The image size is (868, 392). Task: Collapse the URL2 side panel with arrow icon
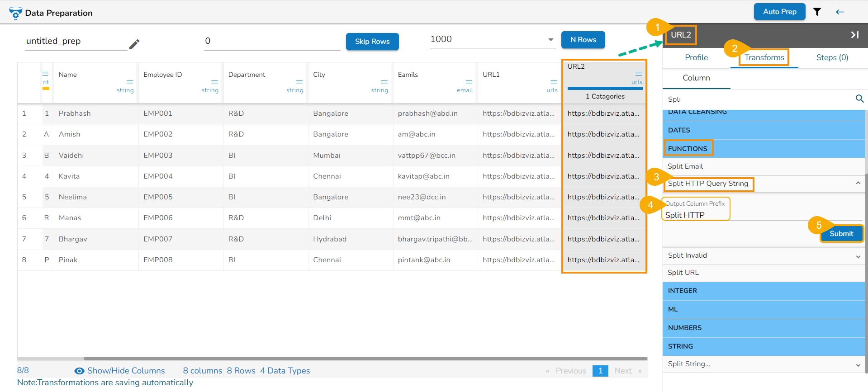point(854,35)
